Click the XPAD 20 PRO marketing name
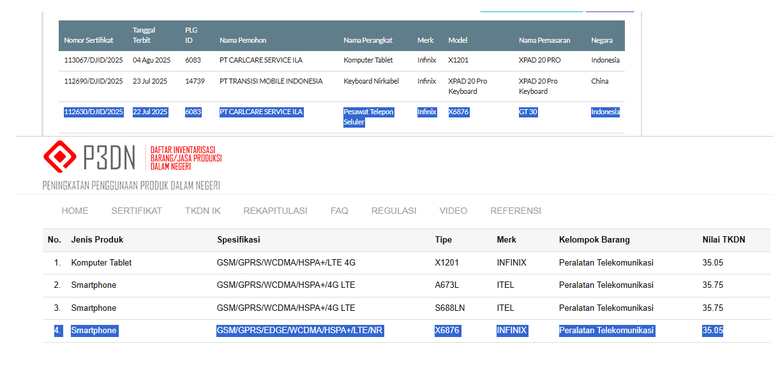The height and width of the screenshot is (390, 780). click(x=540, y=60)
